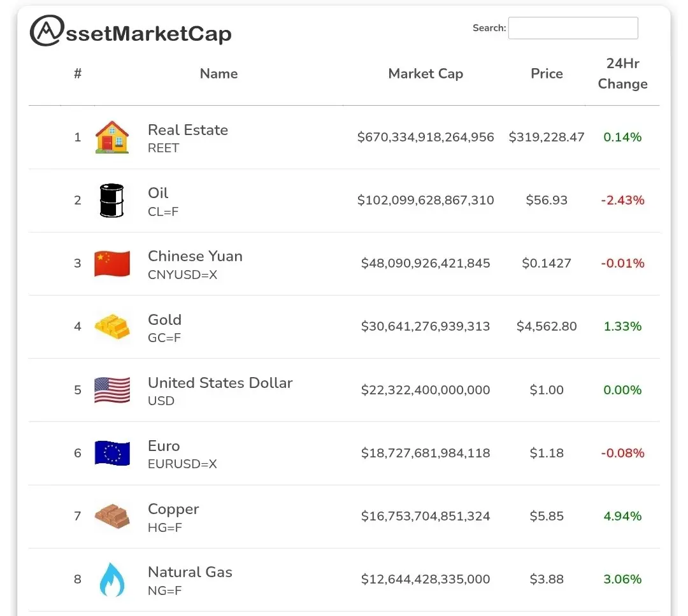This screenshot has width=688, height=616.
Task: Focus the Search input field
Action: (573, 28)
